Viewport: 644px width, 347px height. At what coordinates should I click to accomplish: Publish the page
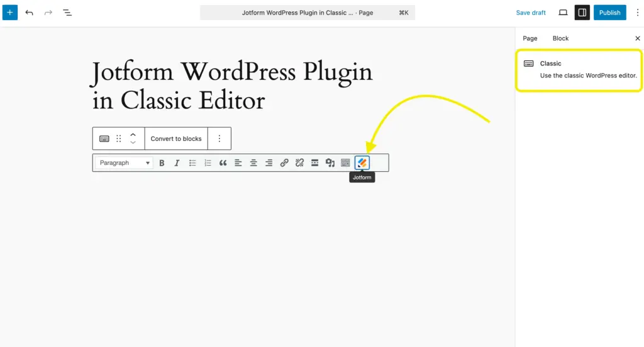click(x=609, y=13)
